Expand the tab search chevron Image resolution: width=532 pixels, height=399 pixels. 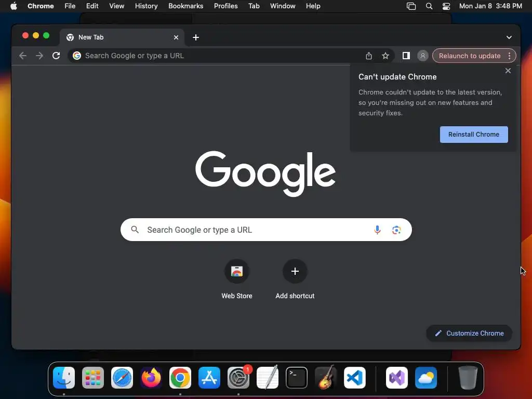(x=509, y=37)
